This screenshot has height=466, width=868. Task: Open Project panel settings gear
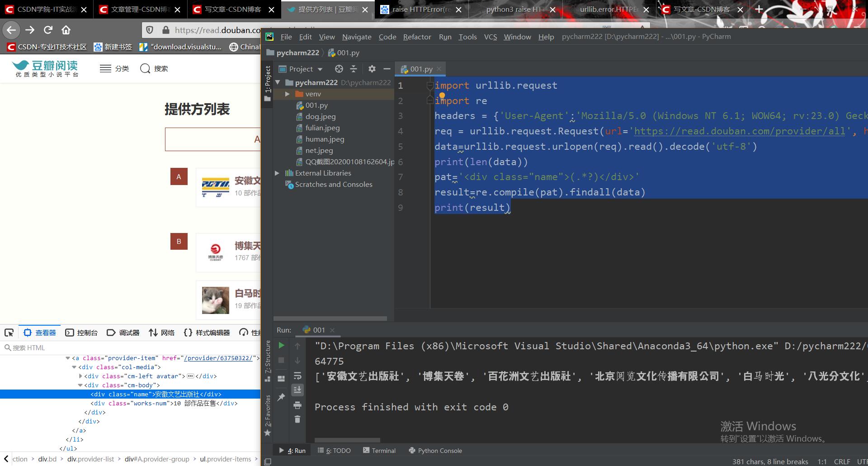click(x=372, y=69)
